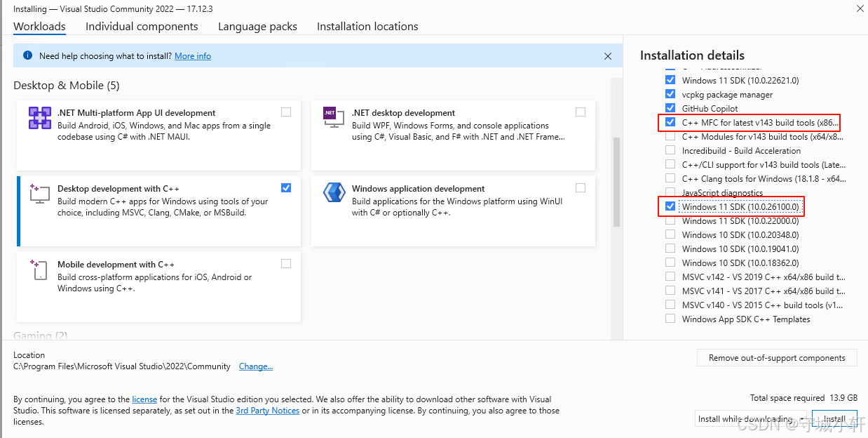Image resolution: width=868 pixels, height=438 pixels.
Task: Uncheck Windows 11 SDK (10.0.22621.0)
Action: (x=670, y=80)
